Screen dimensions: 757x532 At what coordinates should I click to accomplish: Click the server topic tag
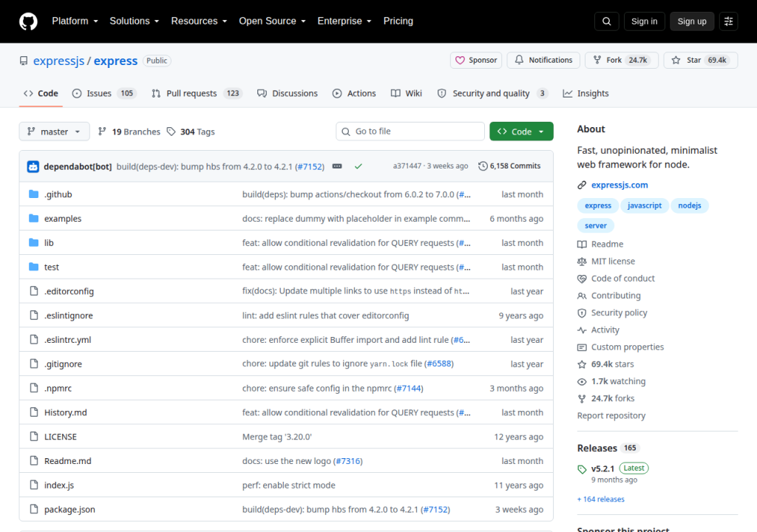coord(596,225)
